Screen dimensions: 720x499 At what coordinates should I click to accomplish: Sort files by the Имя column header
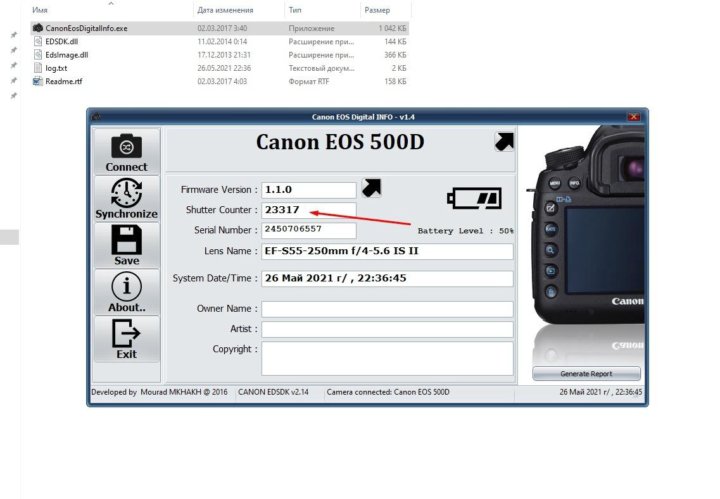(41, 10)
